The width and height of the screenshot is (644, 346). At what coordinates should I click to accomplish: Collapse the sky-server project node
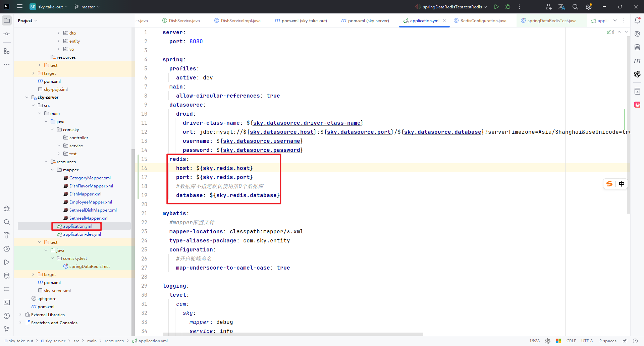(27, 97)
